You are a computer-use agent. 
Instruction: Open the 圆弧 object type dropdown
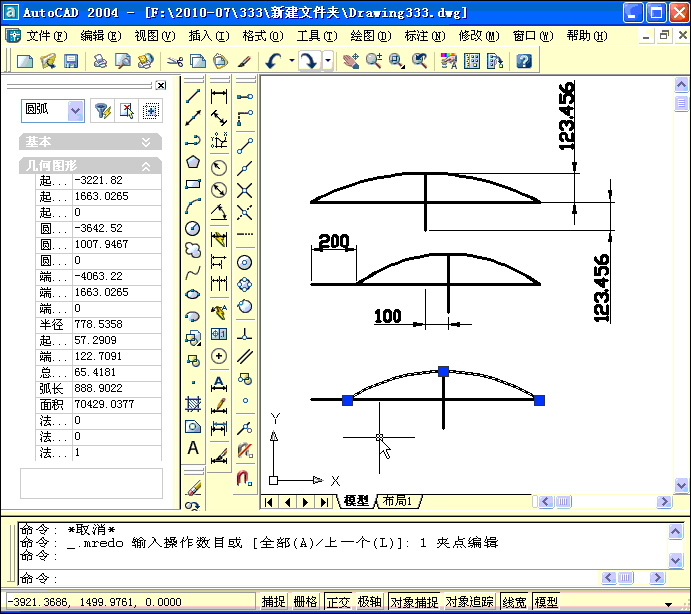pos(75,110)
